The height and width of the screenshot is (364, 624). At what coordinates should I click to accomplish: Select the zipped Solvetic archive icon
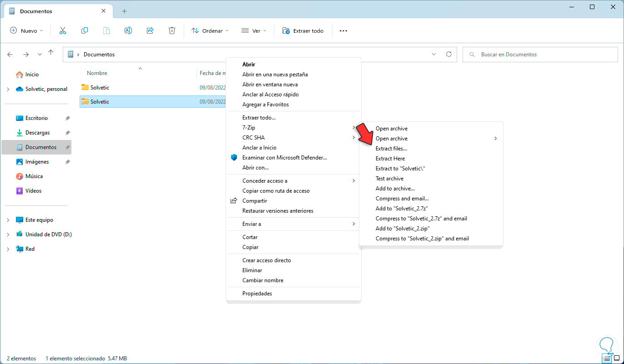tap(85, 102)
